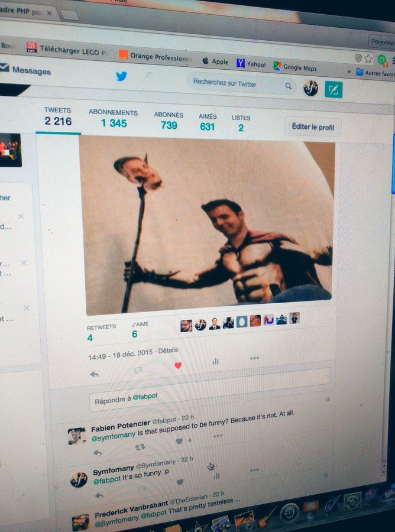The width and height of the screenshot is (395, 532).
Task: Retweet Fabien Potencier's reply
Action: [x=140, y=447]
